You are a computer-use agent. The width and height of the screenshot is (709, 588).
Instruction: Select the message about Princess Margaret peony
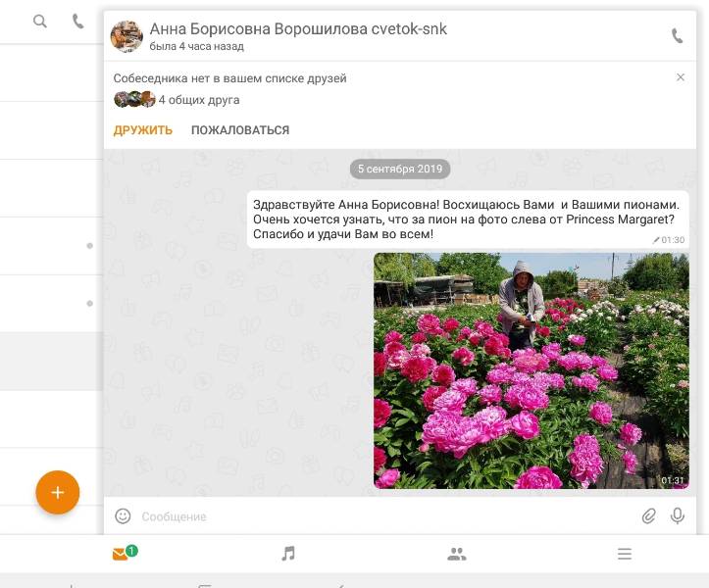tap(468, 220)
